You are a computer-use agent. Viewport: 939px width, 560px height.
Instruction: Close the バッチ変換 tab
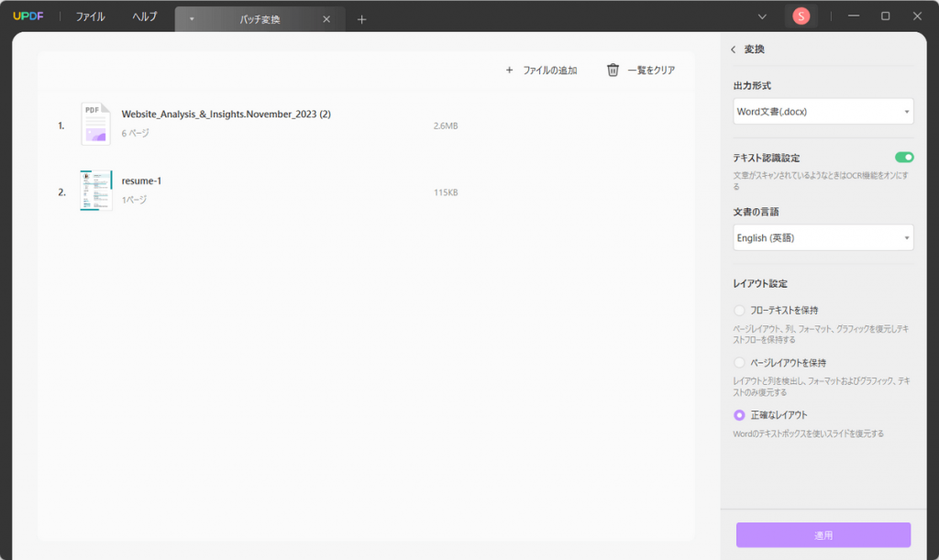pyautogui.click(x=326, y=19)
